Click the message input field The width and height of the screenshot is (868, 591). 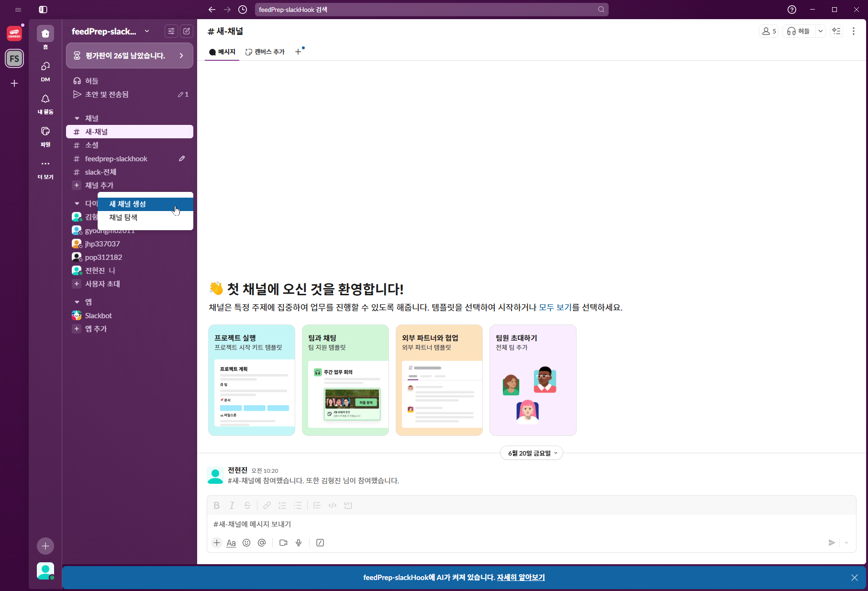[x=531, y=524]
